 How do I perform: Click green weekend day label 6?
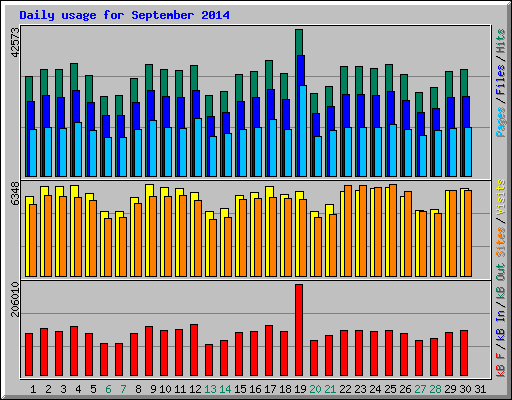(x=108, y=389)
